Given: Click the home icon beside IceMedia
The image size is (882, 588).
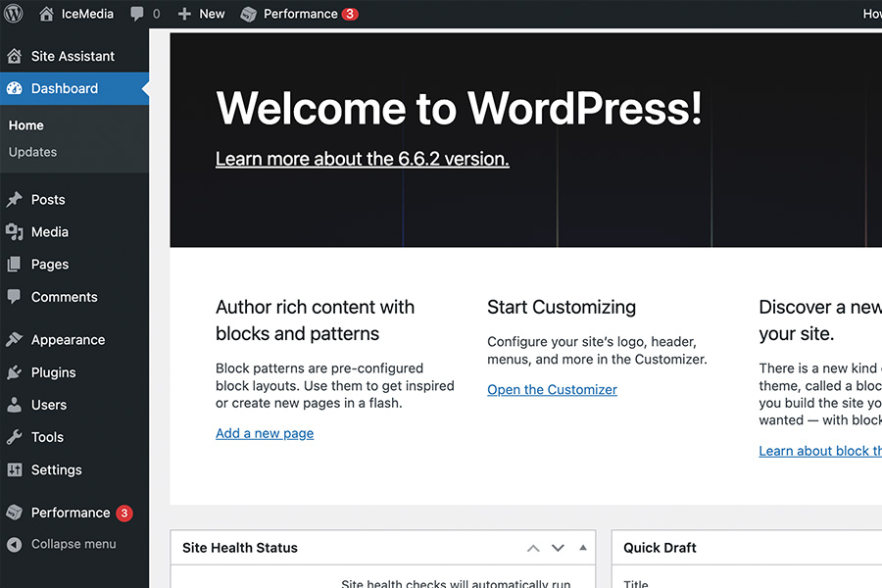Looking at the screenshot, I should [x=47, y=14].
